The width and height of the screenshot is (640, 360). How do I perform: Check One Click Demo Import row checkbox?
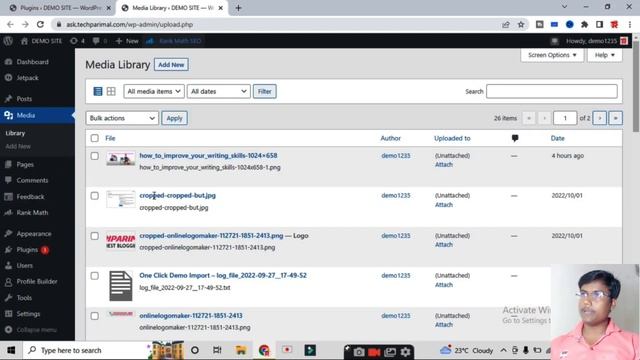click(95, 276)
